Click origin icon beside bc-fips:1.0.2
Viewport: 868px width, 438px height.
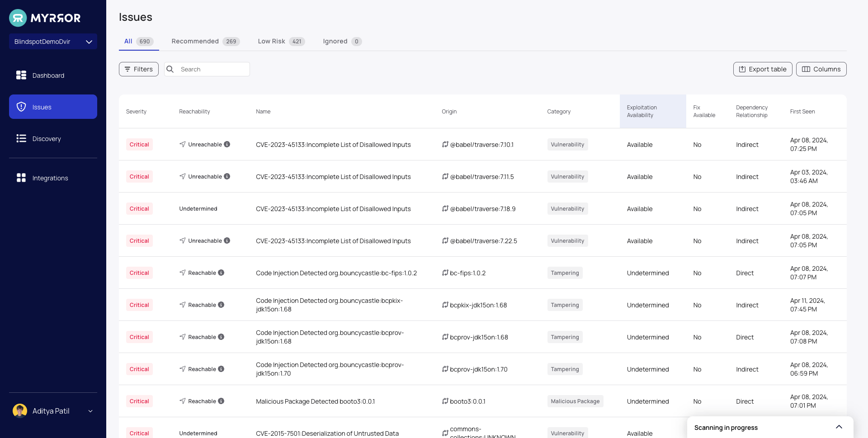click(x=445, y=273)
